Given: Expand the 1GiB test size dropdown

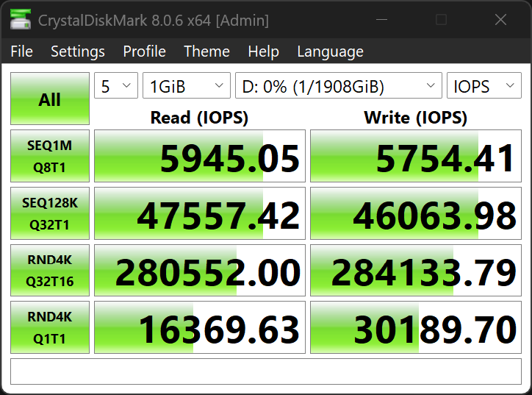Looking at the screenshot, I should pyautogui.click(x=186, y=85).
